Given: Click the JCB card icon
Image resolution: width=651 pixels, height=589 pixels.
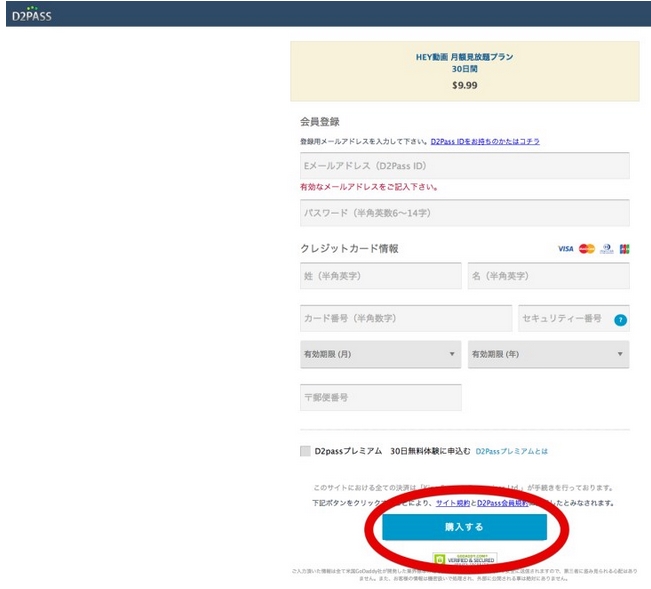Looking at the screenshot, I should [624, 249].
